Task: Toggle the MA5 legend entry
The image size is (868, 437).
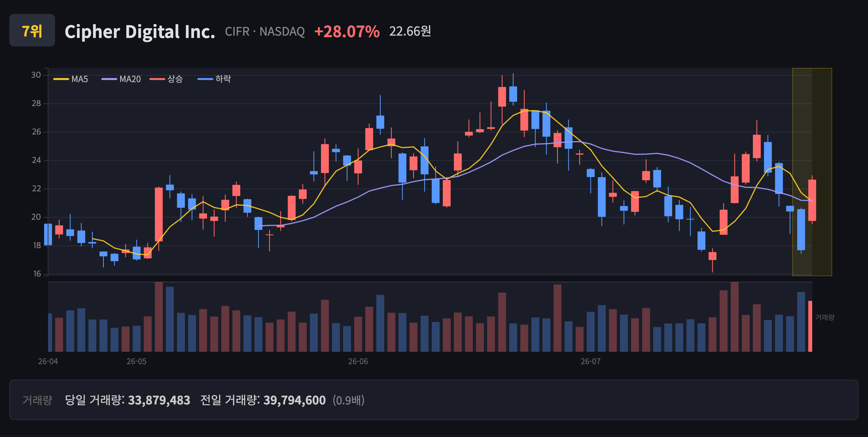Action: pyautogui.click(x=71, y=79)
